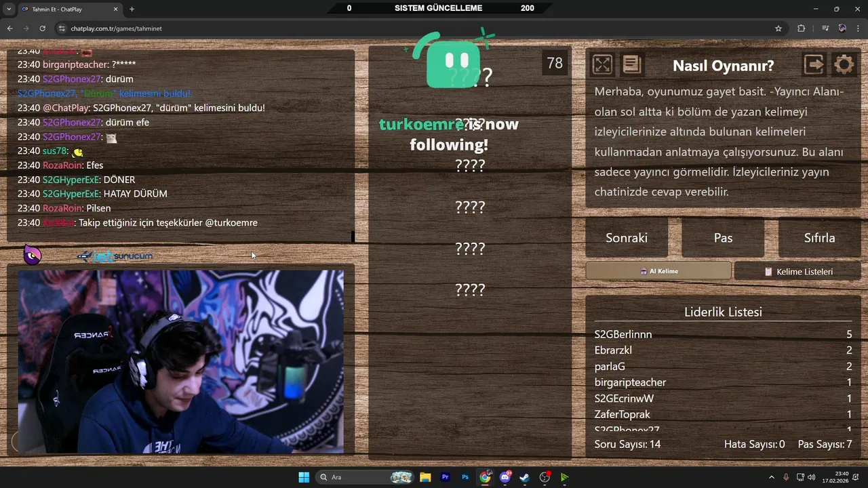Click the purple eye logo above webcam
Screen dimensions: 868x488
[32, 255]
